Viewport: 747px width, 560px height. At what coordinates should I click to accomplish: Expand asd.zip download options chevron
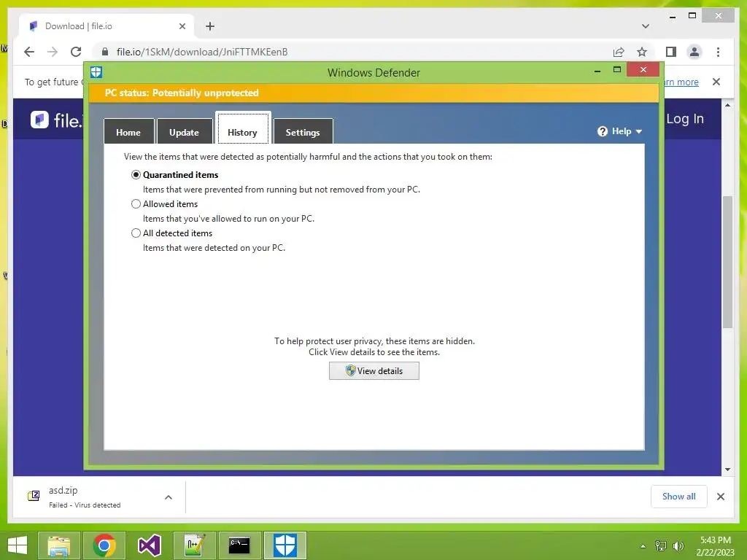coord(169,497)
